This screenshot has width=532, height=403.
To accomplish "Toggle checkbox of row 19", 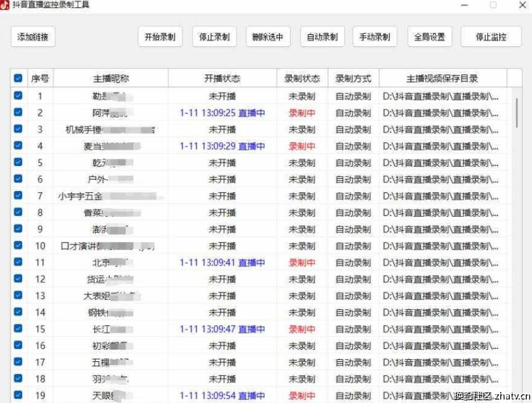I will pos(19,395).
